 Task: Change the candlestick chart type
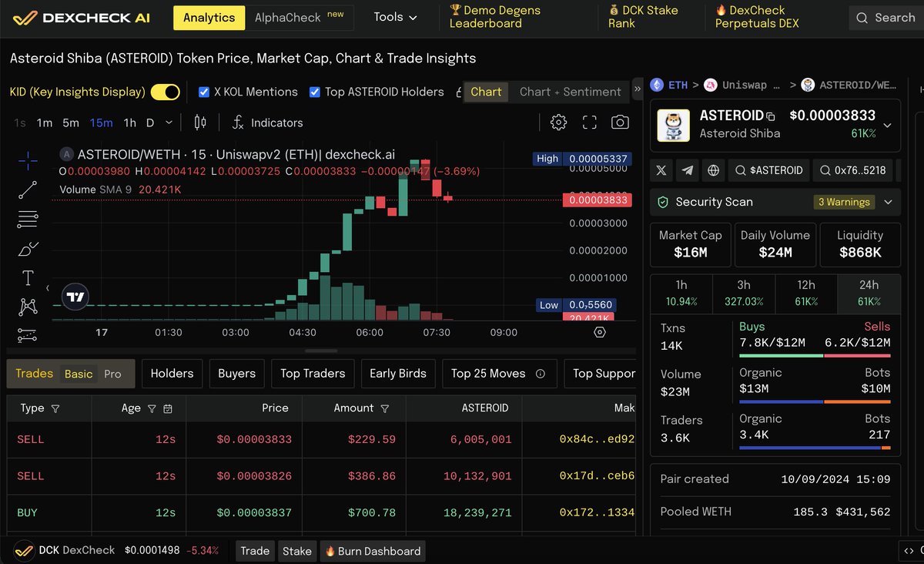[200, 123]
